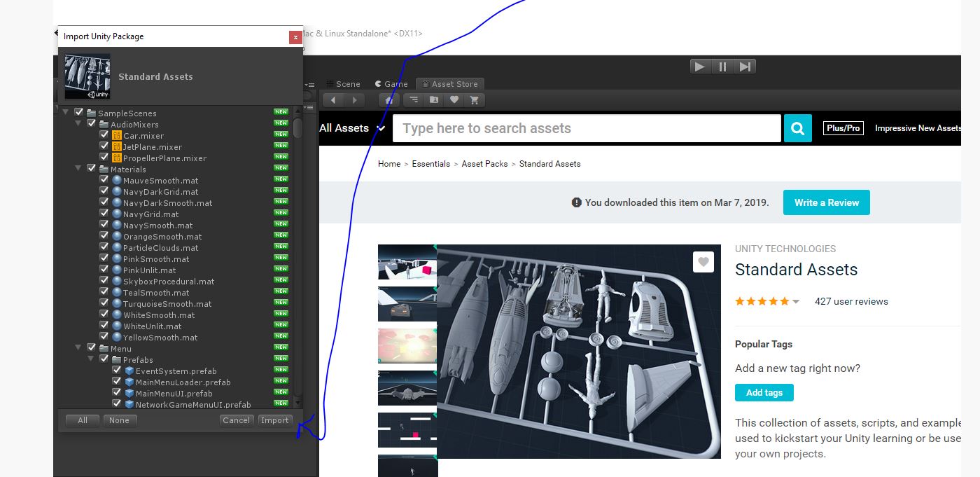Pause the game with the pause button
The image size is (980, 477).
point(723,67)
